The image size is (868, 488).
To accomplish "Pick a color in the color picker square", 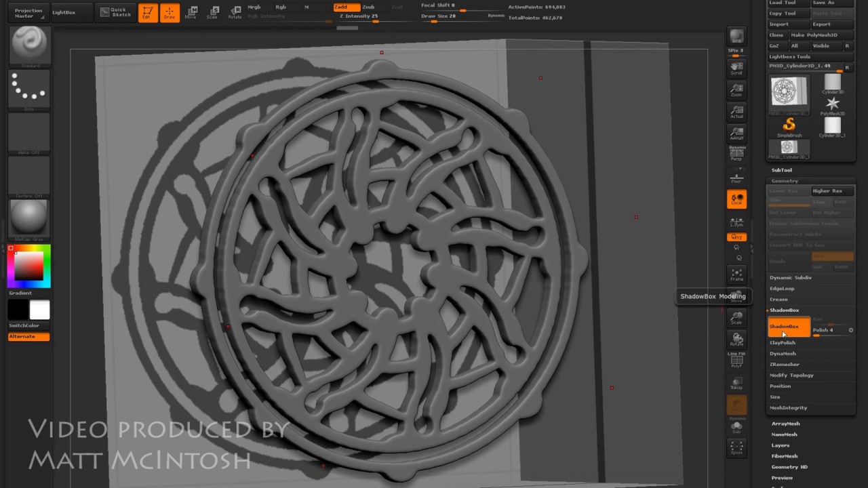I will pyautogui.click(x=28, y=266).
